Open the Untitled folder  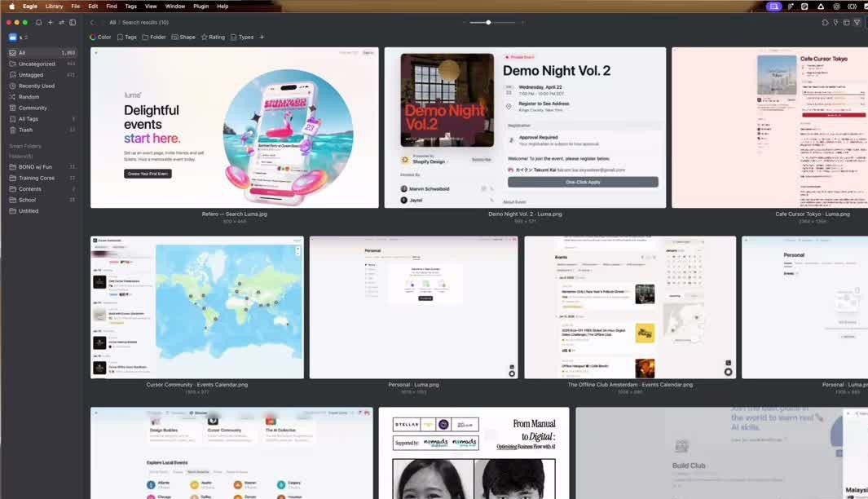coord(42,211)
